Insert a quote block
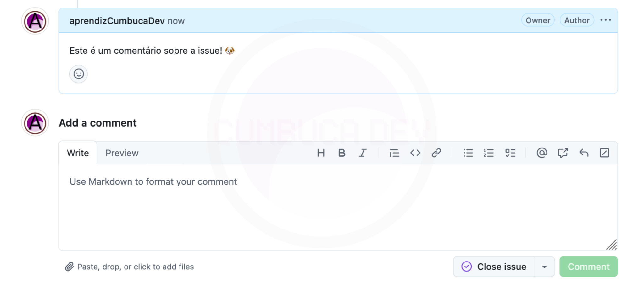 click(394, 153)
